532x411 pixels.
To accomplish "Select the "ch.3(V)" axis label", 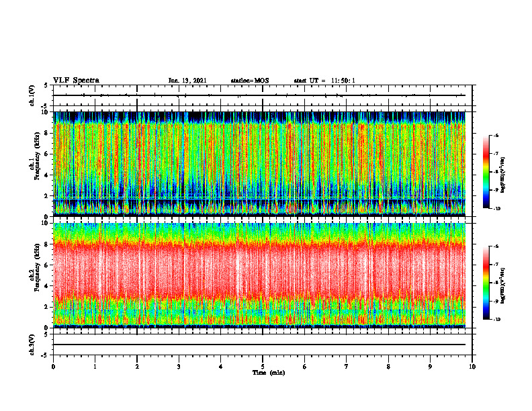I will pyautogui.click(x=32, y=345).
